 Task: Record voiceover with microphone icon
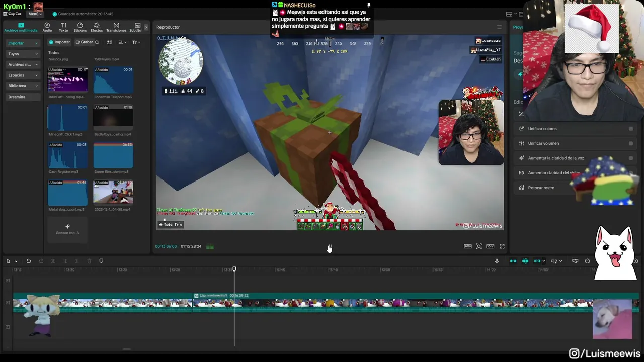click(497, 261)
